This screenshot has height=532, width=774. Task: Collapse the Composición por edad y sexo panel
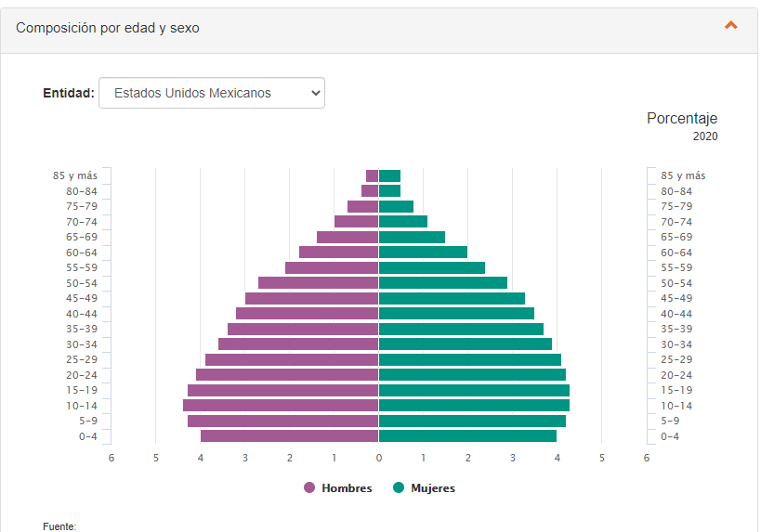point(730,26)
